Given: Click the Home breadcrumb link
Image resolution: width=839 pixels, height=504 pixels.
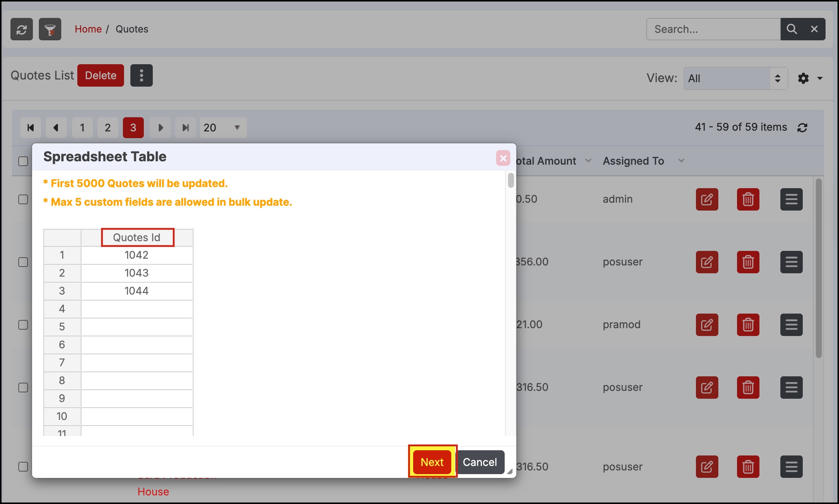Looking at the screenshot, I should [88, 29].
